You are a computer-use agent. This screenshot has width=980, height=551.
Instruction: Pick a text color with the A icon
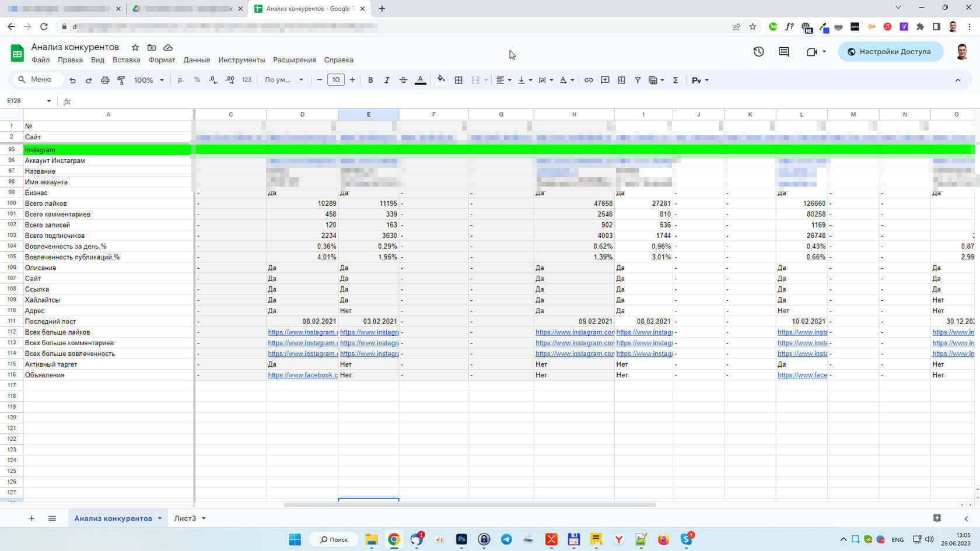[x=420, y=80]
